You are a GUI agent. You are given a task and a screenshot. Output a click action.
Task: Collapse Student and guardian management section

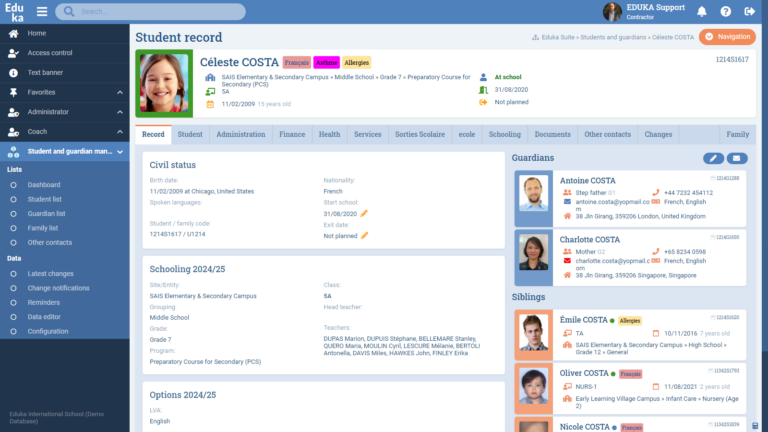click(64, 152)
